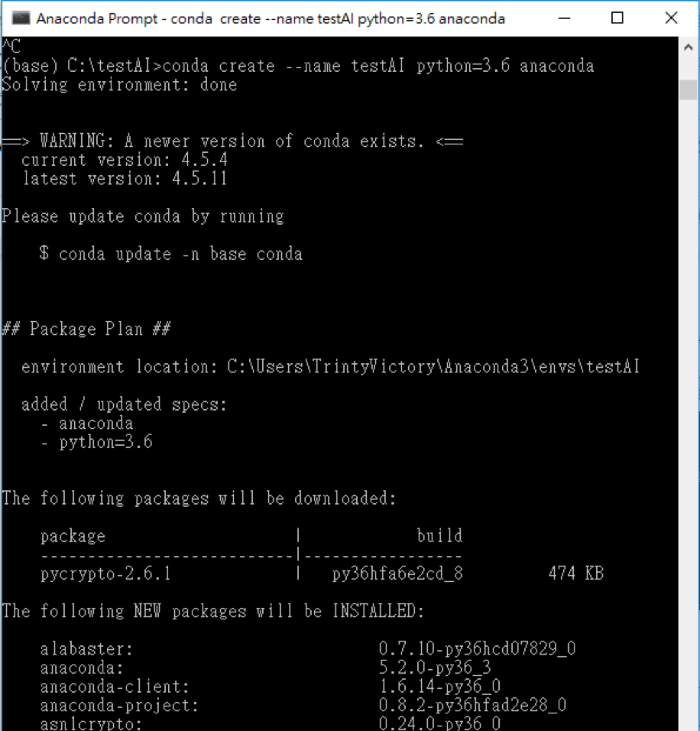Click the scrollbar track below the thumb
Viewport: 700px width, 731px height.
(688, 415)
